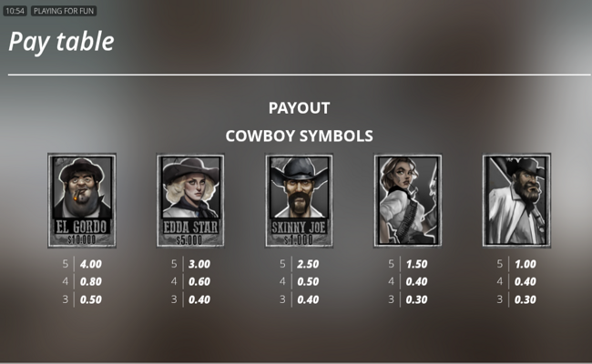Click Edda Star's 3.00 payout value

coord(199,264)
